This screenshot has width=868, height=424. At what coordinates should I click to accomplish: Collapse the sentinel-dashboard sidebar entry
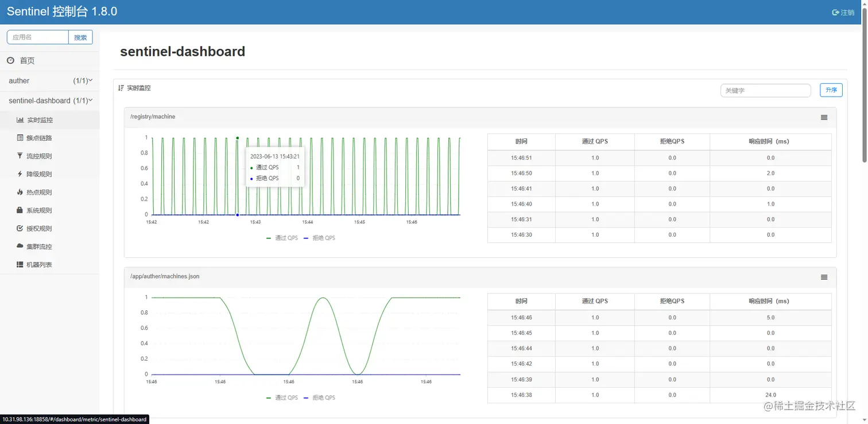(x=50, y=101)
